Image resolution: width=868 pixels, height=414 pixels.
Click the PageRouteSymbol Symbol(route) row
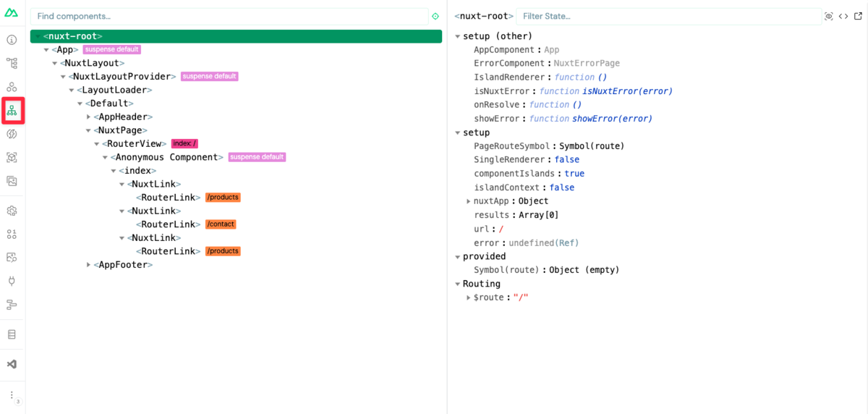[x=549, y=146]
